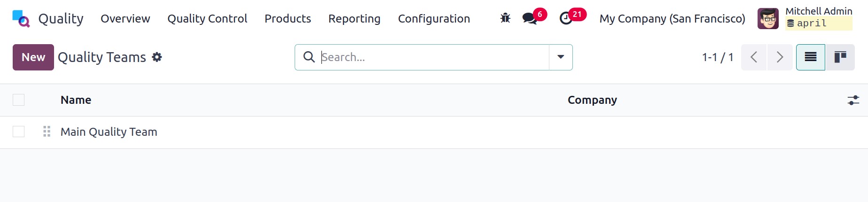
Task: Go to the next page arrow
Action: coord(780,57)
